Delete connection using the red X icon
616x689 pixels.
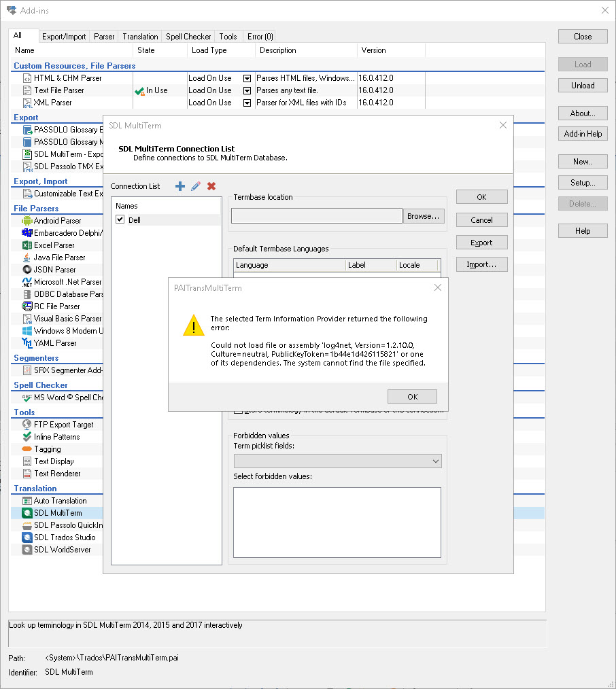[x=211, y=186]
